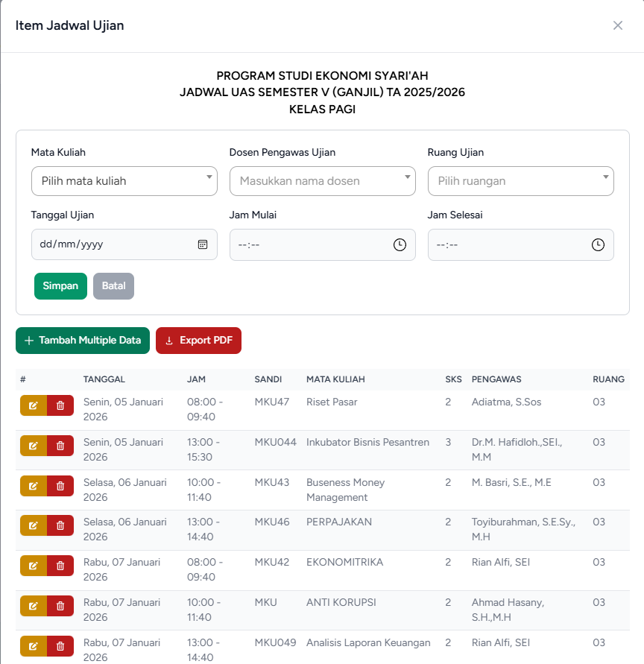Delete the ANTI KORUPSI exam row

(x=60, y=606)
